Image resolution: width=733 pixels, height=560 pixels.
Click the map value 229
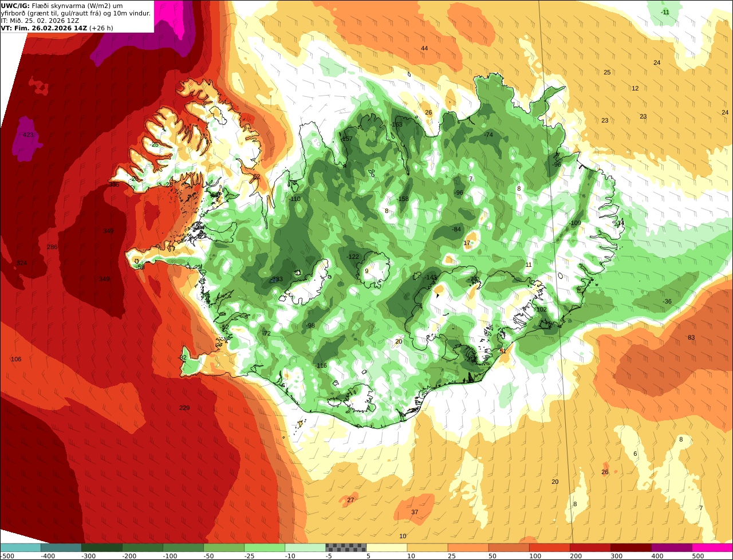tap(184, 408)
